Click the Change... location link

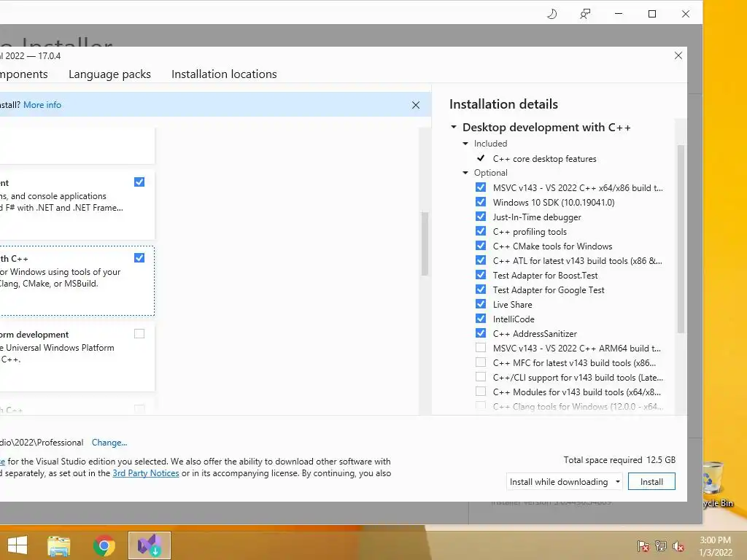click(109, 443)
